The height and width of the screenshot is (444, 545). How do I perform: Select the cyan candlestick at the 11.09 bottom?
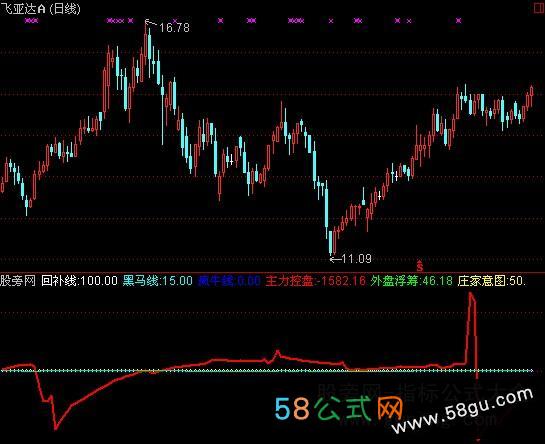pos(331,242)
